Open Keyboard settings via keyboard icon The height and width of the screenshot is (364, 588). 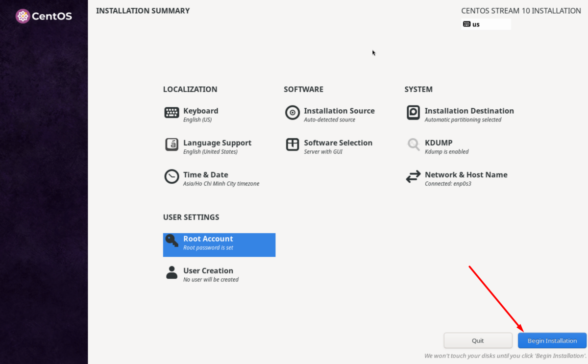(171, 113)
